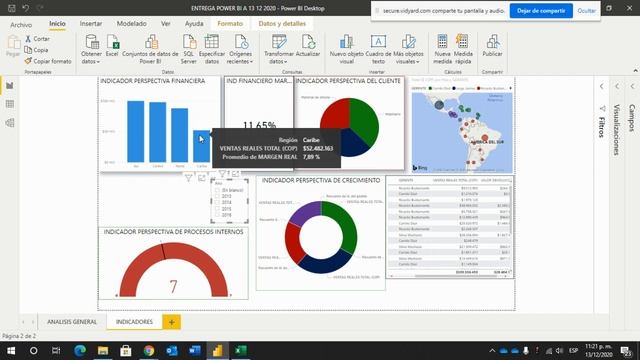Click the save icon in title bar
Viewport: 640px width, 360px height.
click(x=11, y=8)
